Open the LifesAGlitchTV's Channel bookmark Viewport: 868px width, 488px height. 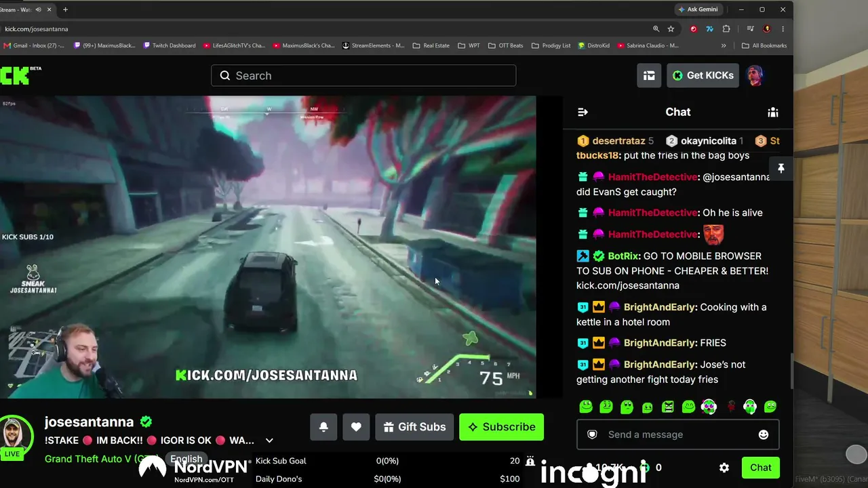point(235,45)
